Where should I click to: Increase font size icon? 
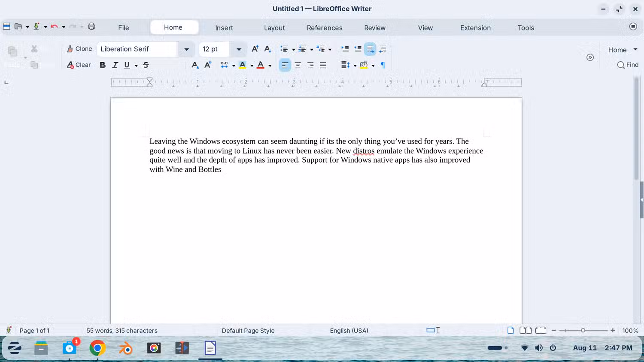pyautogui.click(x=255, y=49)
